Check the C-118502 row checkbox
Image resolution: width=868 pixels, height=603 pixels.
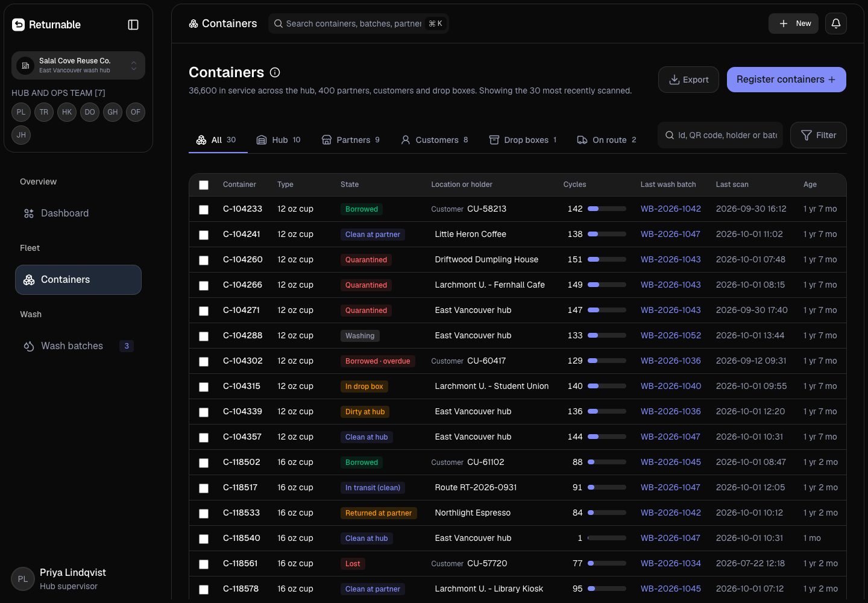[x=204, y=463]
